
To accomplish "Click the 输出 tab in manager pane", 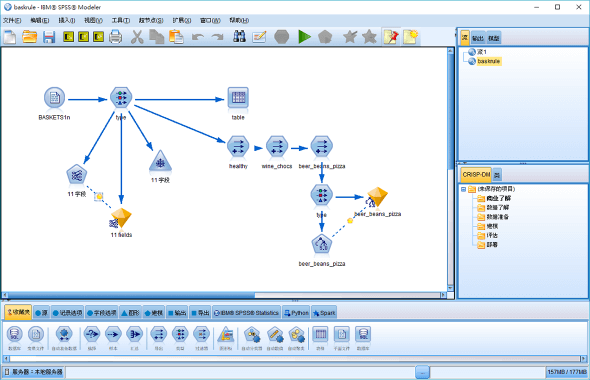I will pos(477,38).
